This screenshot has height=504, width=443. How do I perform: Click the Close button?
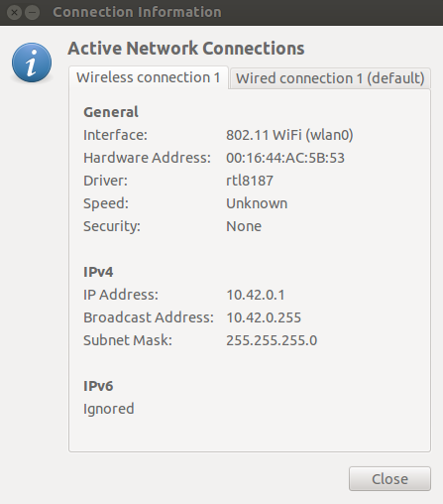pyautogui.click(x=389, y=479)
